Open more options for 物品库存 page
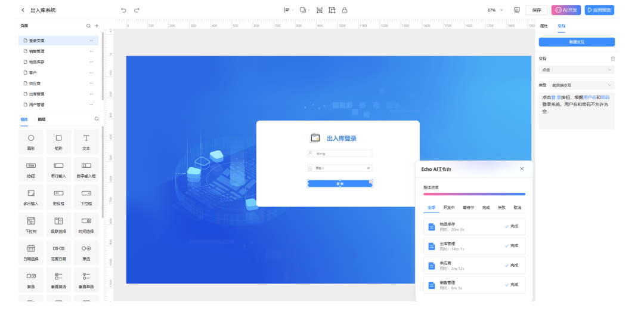Image resolution: width=644 pixels, height=323 pixels. pos(92,61)
